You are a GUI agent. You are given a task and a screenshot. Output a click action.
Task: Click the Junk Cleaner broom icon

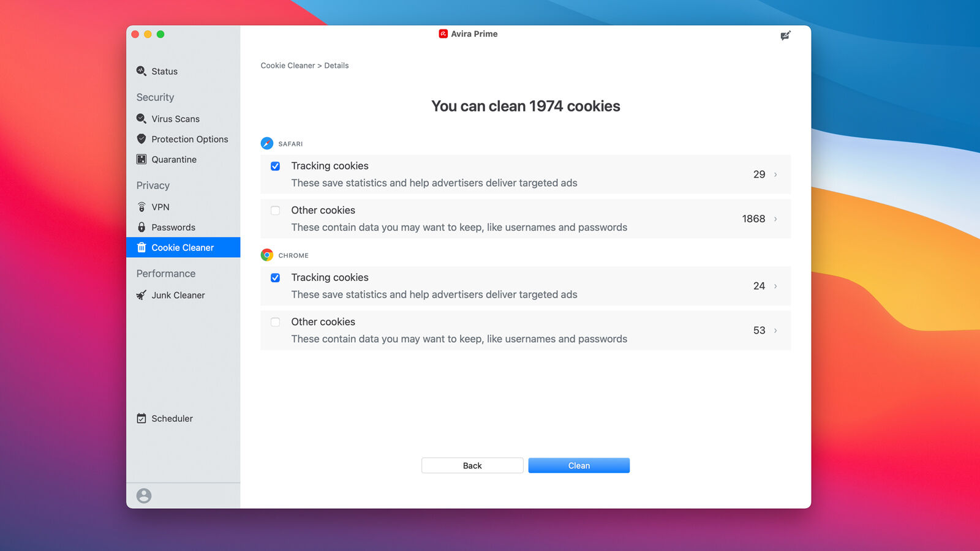pyautogui.click(x=141, y=295)
